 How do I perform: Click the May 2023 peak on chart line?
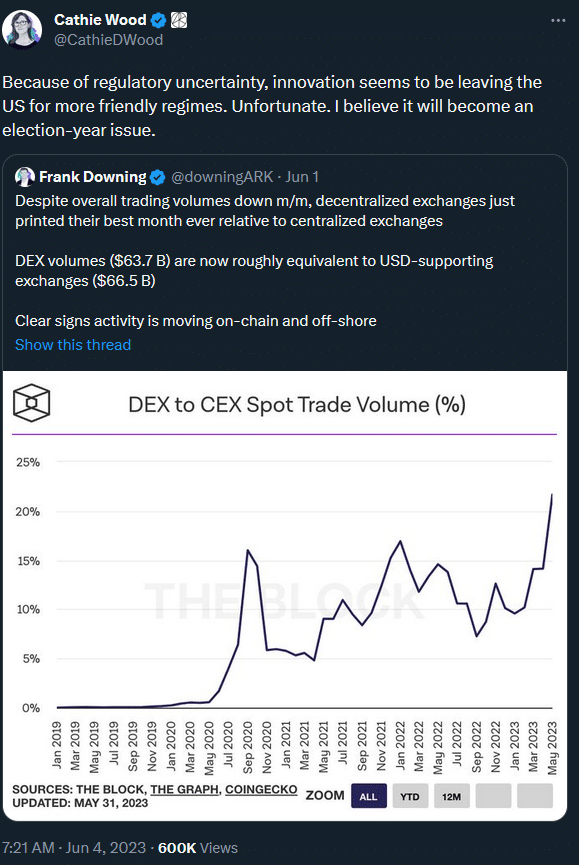click(x=552, y=495)
